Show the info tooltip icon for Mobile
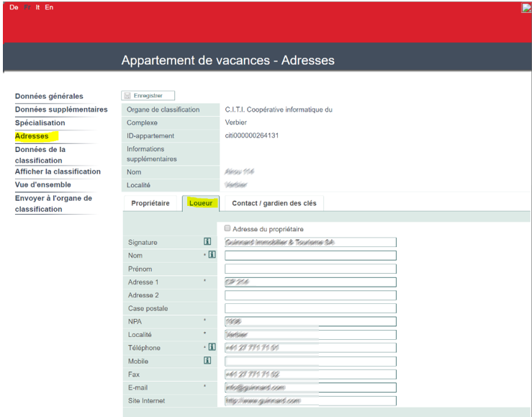532x417 pixels. pyautogui.click(x=207, y=361)
